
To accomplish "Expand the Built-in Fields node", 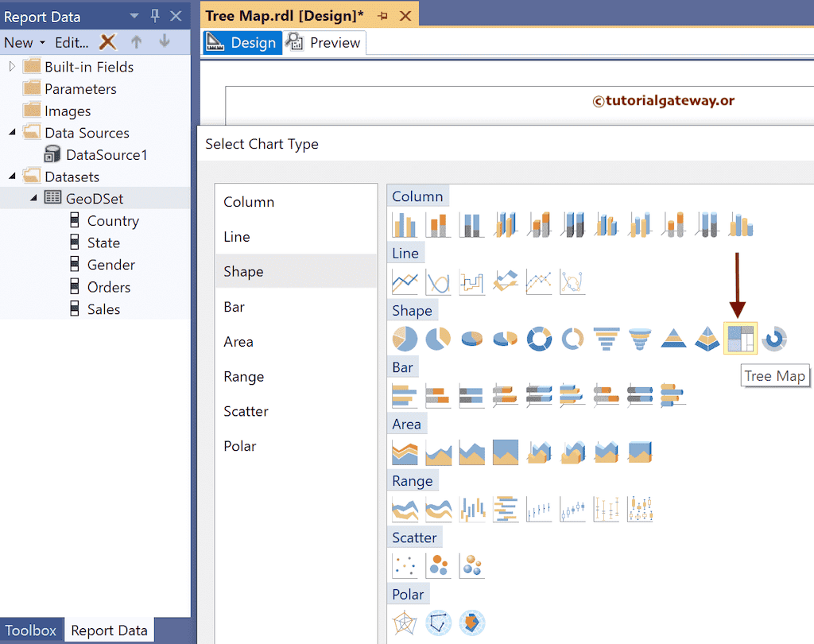I will pos(11,66).
